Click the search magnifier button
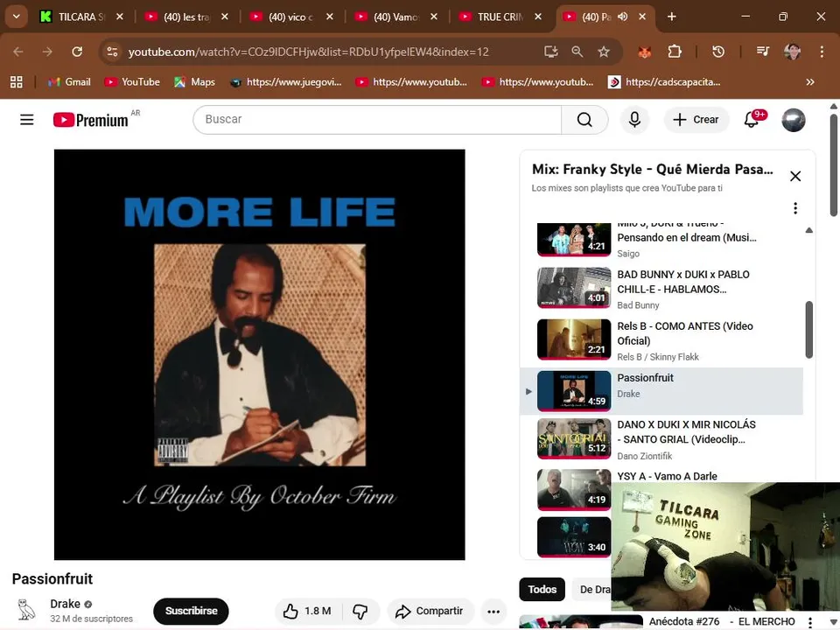 click(x=584, y=120)
